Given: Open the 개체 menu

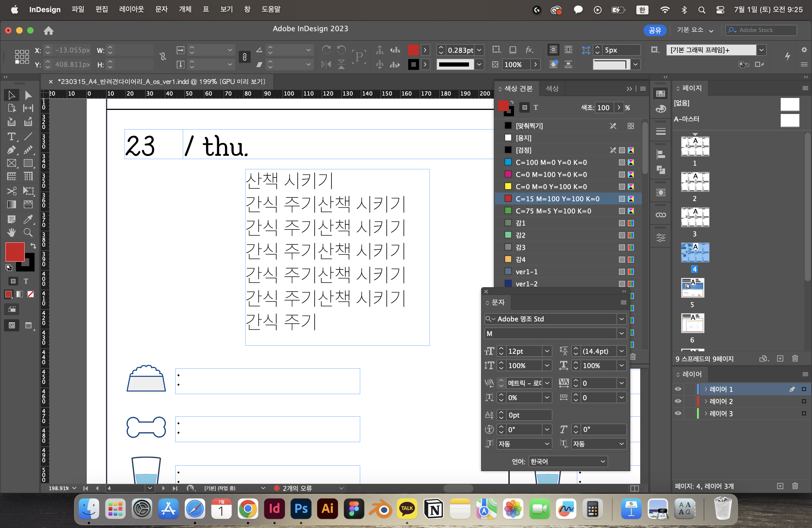Looking at the screenshot, I should (x=185, y=10).
